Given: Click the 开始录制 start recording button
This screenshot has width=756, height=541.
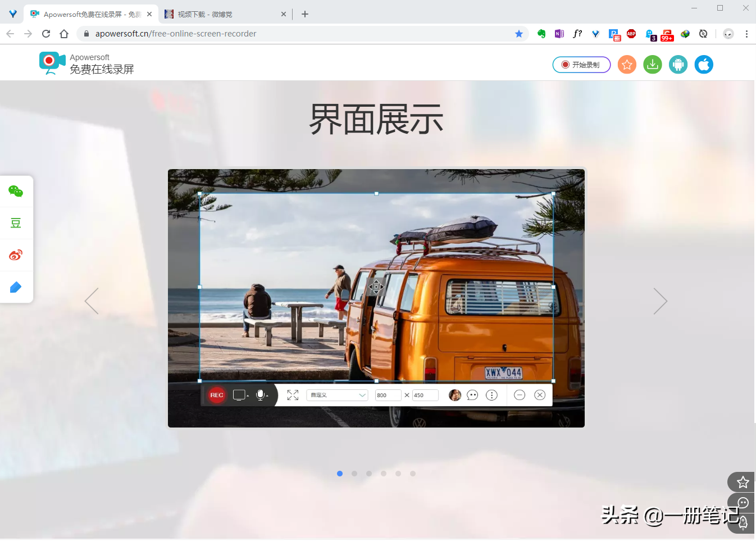Looking at the screenshot, I should (x=581, y=65).
